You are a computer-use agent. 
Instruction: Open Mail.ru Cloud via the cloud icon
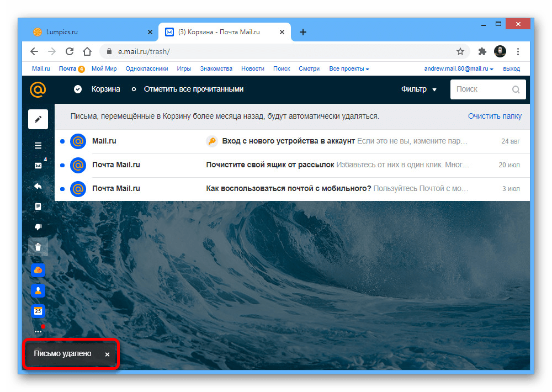click(38, 270)
